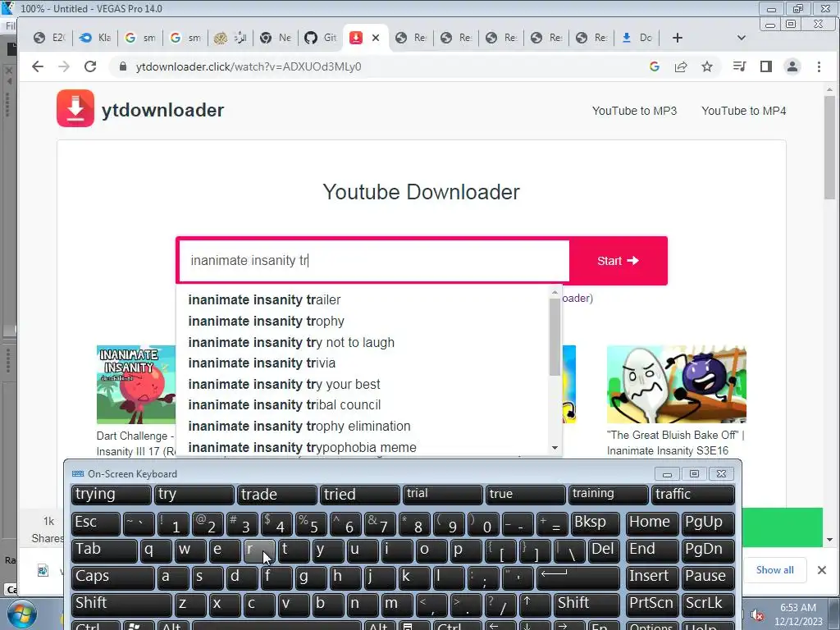
Task: Choose suggestion inanimate insanity try not to laugh
Action: click(x=362, y=342)
